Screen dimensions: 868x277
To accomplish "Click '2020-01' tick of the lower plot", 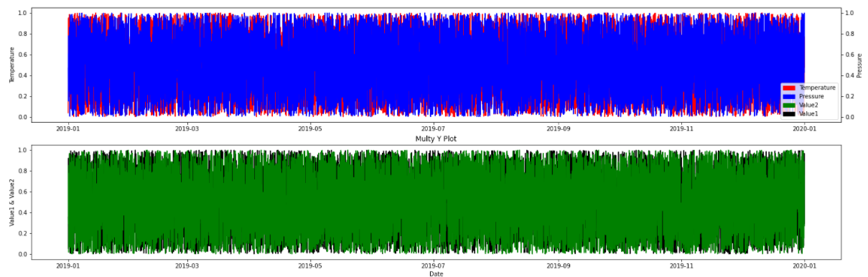I will [804, 266].
